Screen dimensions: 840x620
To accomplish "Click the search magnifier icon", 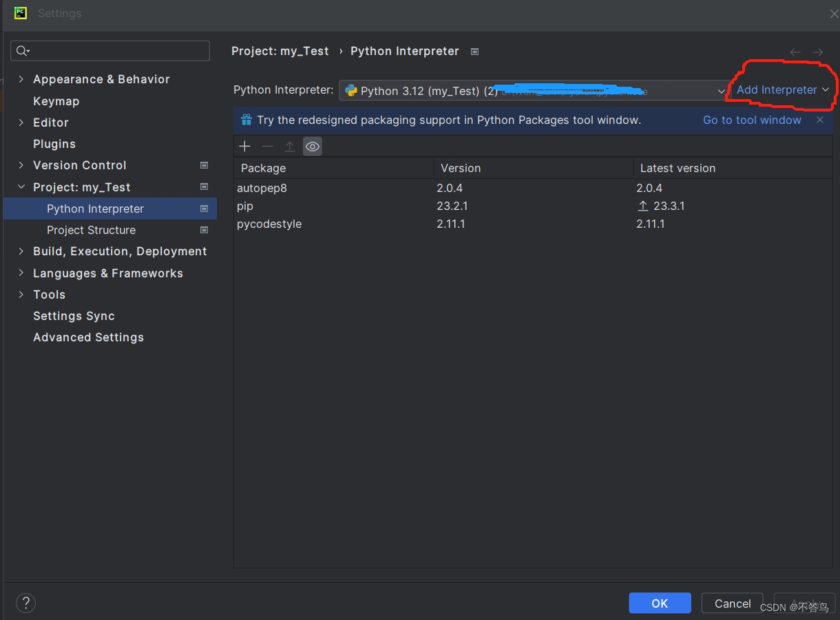I will (23, 51).
